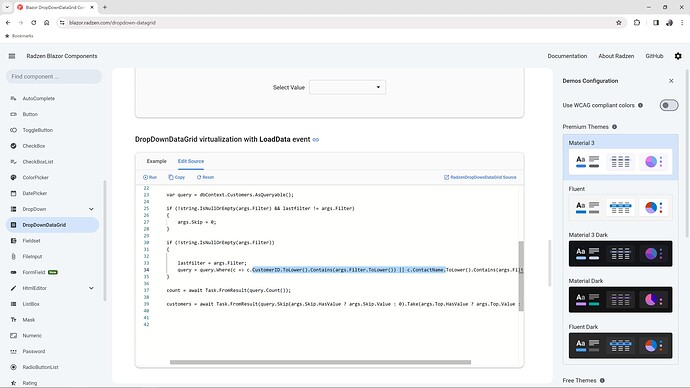The height and width of the screenshot is (388, 690).
Task: Expand the HtmlEditor sidebar group
Action: click(x=91, y=288)
